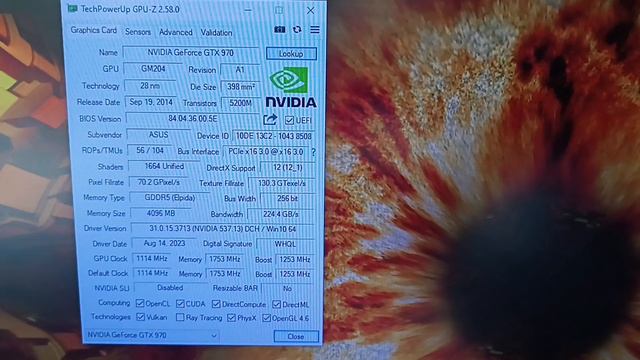Click the Bus Interface value PCIe x16 3.0

[x=266, y=151]
